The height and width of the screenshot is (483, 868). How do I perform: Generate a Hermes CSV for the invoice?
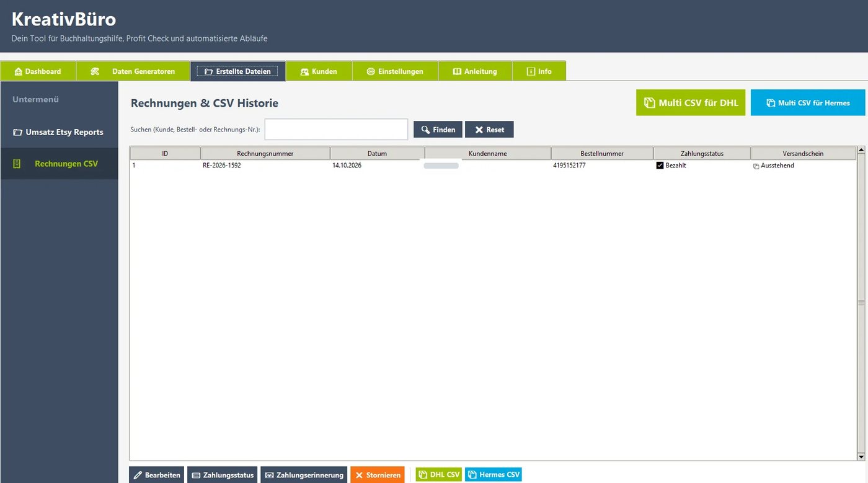click(x=493, y=474)
